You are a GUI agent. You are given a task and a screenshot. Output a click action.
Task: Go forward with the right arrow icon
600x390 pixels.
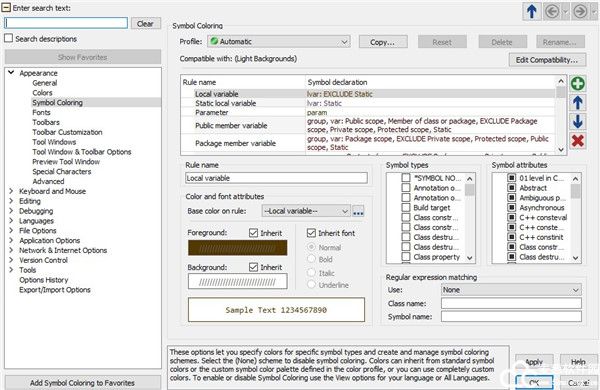tap(580, 11)
